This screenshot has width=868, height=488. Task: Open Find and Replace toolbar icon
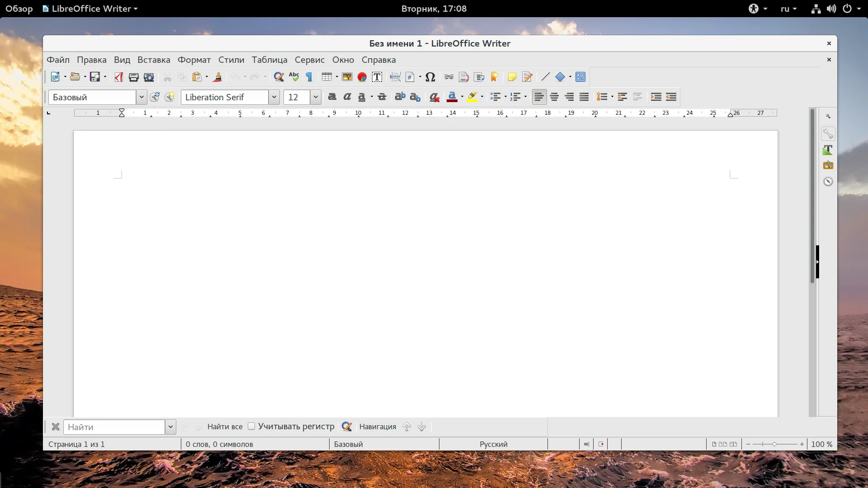pos(278,77)
